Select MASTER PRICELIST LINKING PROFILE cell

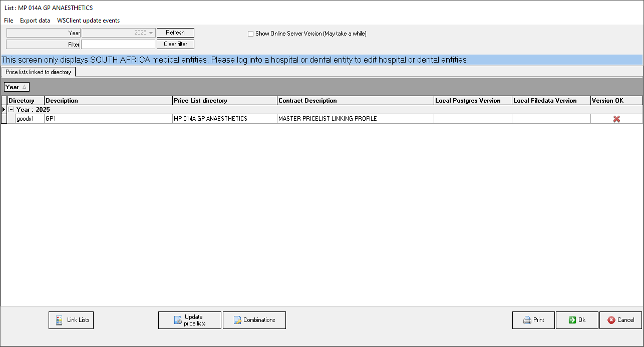[356, 119]
